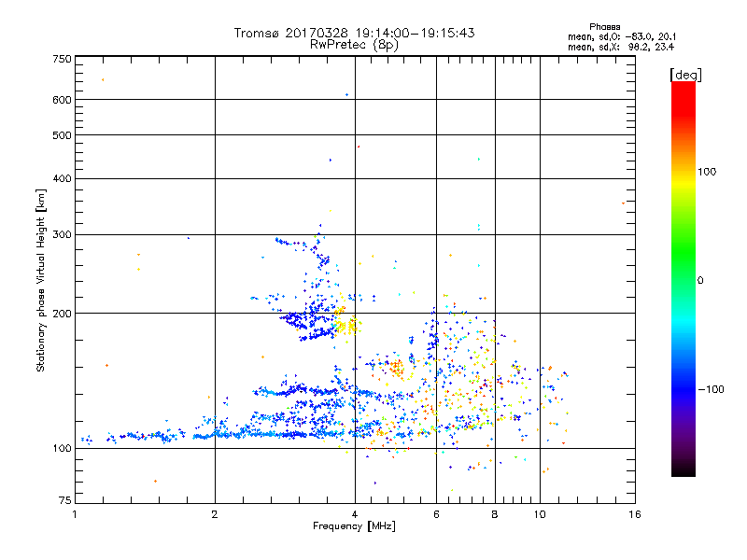Image resolution: width=747 pixels, height=560 pixels.
Task: Click the '75' y-axis tick label
Action: pos(65,500)
